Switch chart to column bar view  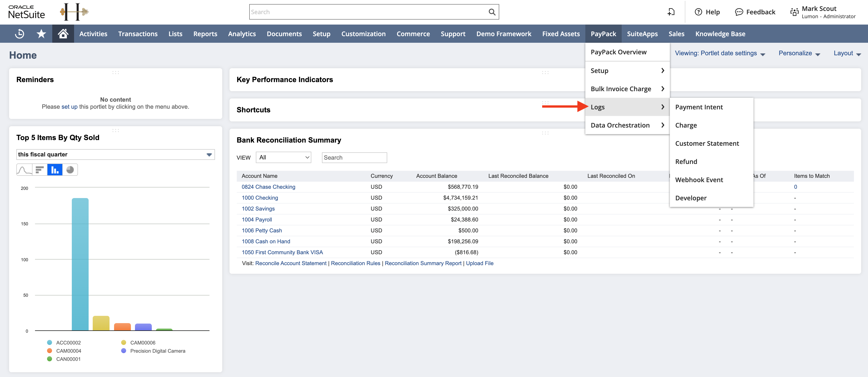coord(55,170)
